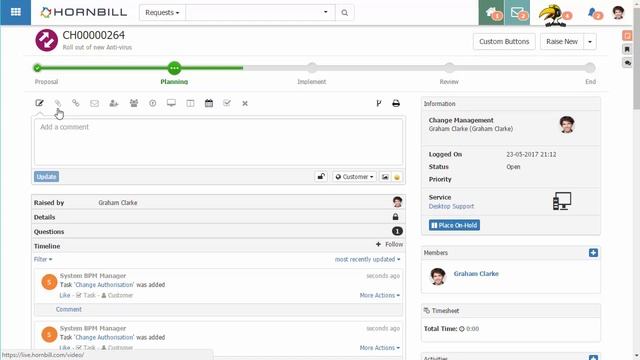The image size is (640, 360).
Task: Open the app grid menu icon
Action: [16, 12]
